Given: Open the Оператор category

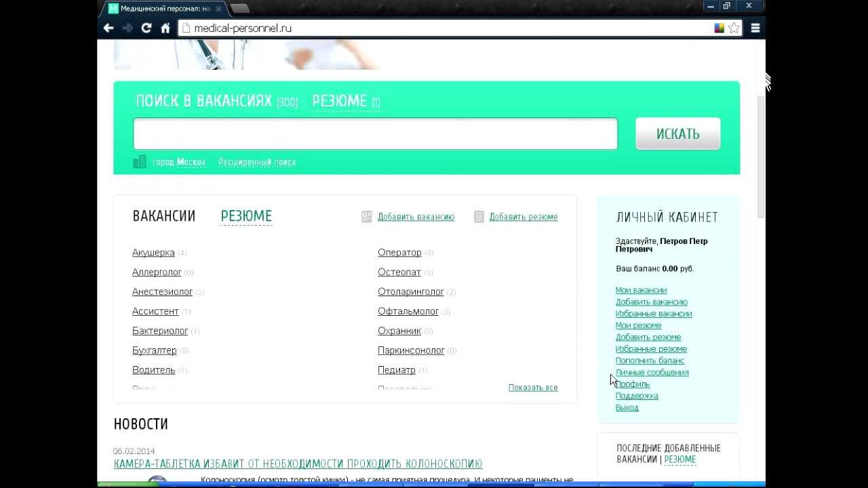Looking at the screenshot, I should [399, 253].
